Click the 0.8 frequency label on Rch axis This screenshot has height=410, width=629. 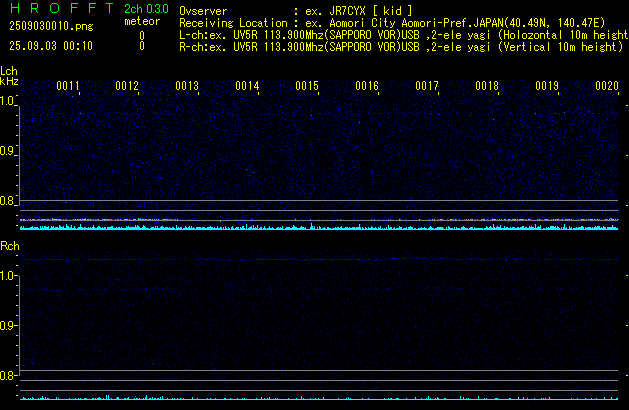[x=7, y=375]
